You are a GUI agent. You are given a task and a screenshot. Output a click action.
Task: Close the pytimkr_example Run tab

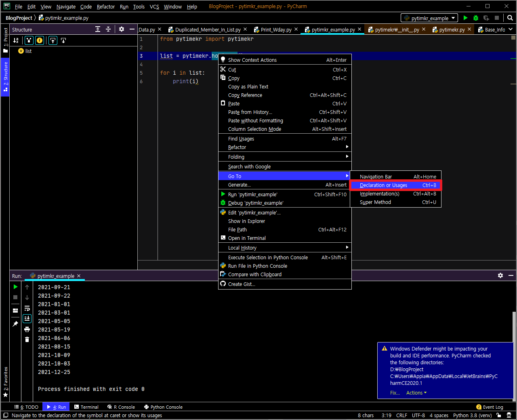(x=79, y=276)
